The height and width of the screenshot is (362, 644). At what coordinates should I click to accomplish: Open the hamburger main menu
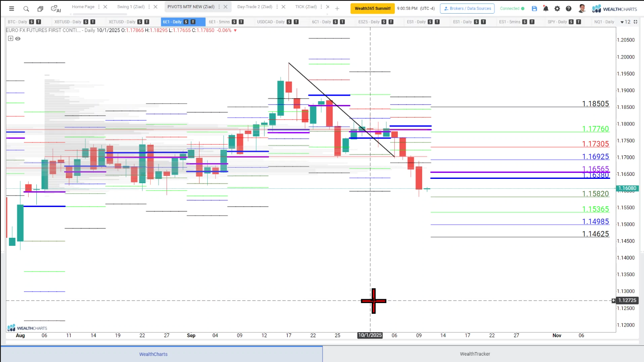coord(12,9)
